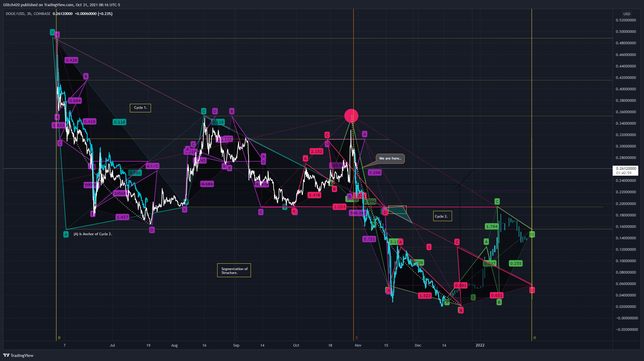The width and height of the screenshot is (644, 361).
Task: Select the pink numbered 1 marker
Action: coord(429,247)
